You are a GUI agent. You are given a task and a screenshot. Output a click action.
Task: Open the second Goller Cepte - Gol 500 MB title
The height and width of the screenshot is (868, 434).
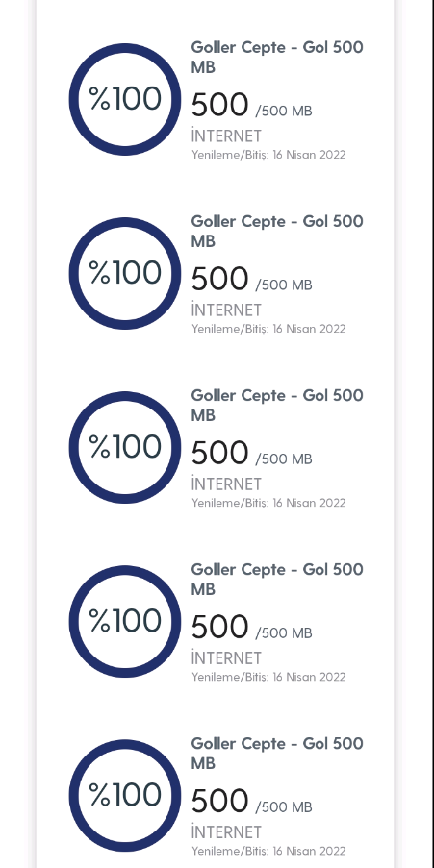pyautogui.click(x=277, y=231)
